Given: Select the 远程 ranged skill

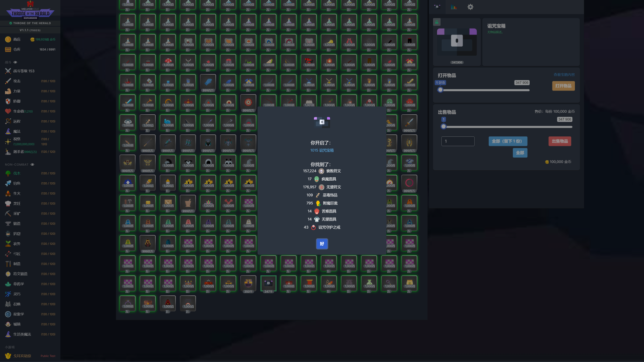Looking at the screenshot, I should pyautogui.click(x=30, y=121).
